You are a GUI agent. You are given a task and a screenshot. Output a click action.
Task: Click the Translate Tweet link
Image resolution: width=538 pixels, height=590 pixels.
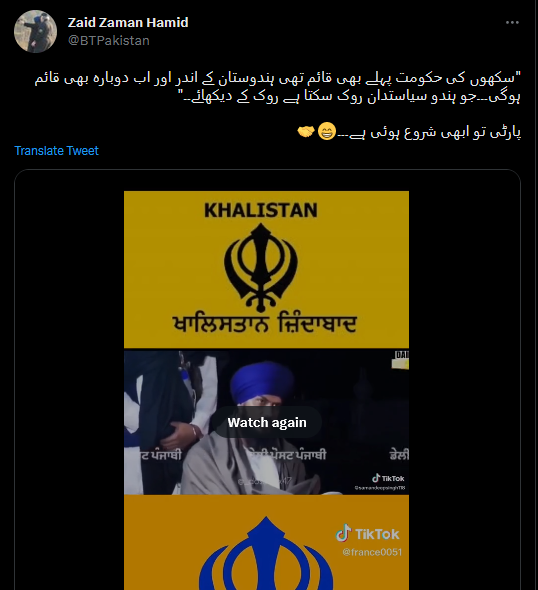pos(56,151)
